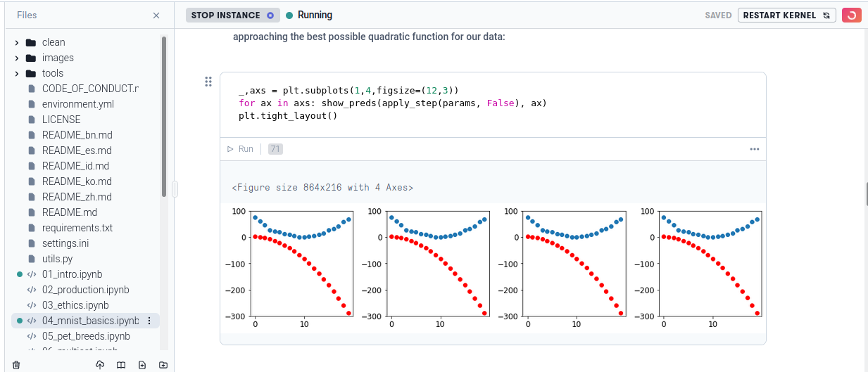Image resolution: width=868 pixels, height=372 pixels.
Task: Restart the kernel
Action: (786, 15)
